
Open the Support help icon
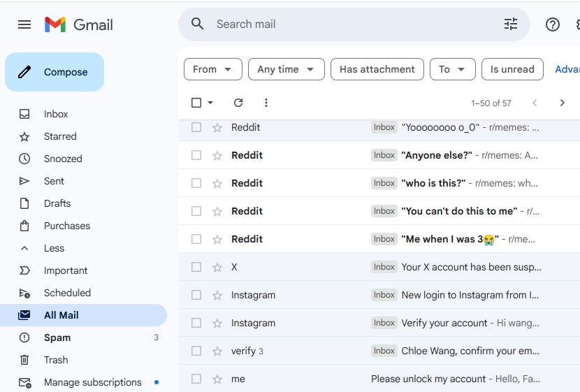pos(552,24)
